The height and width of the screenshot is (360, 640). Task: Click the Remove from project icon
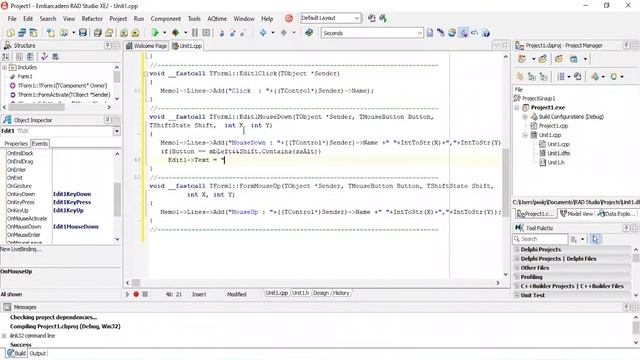[135, 33]
